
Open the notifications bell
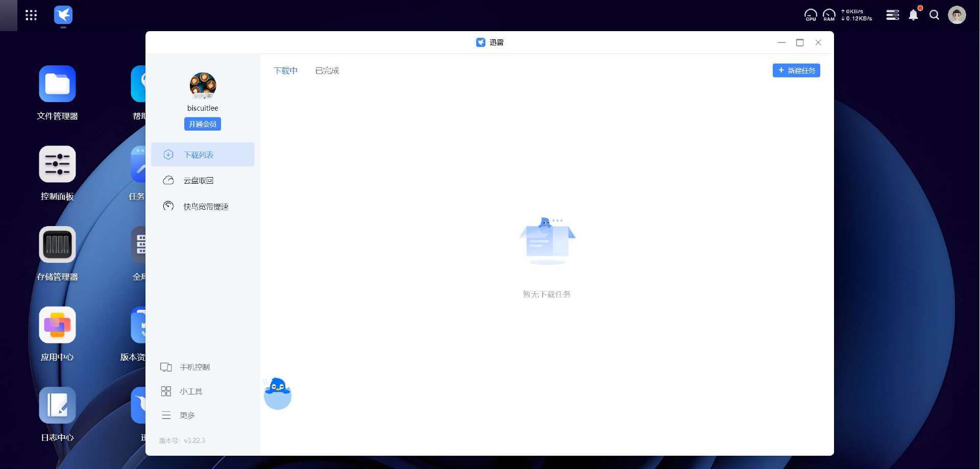coord(914,15)
